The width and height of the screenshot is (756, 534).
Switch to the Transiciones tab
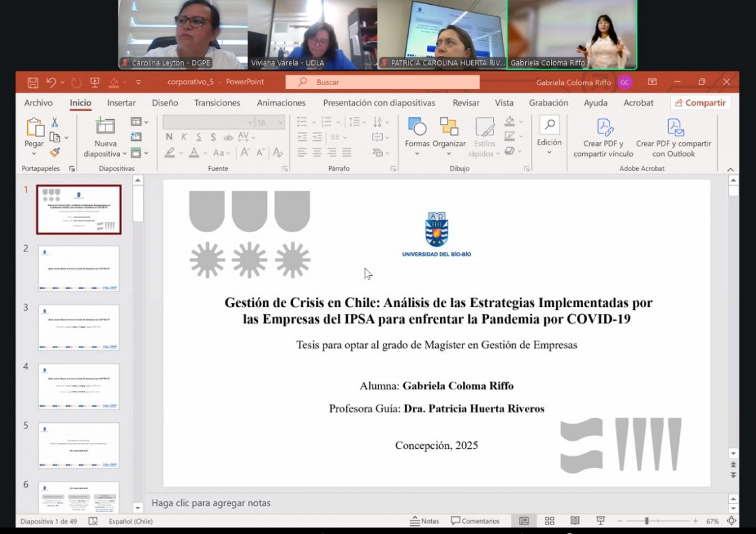pyautogui.click(x=217, y=103)
